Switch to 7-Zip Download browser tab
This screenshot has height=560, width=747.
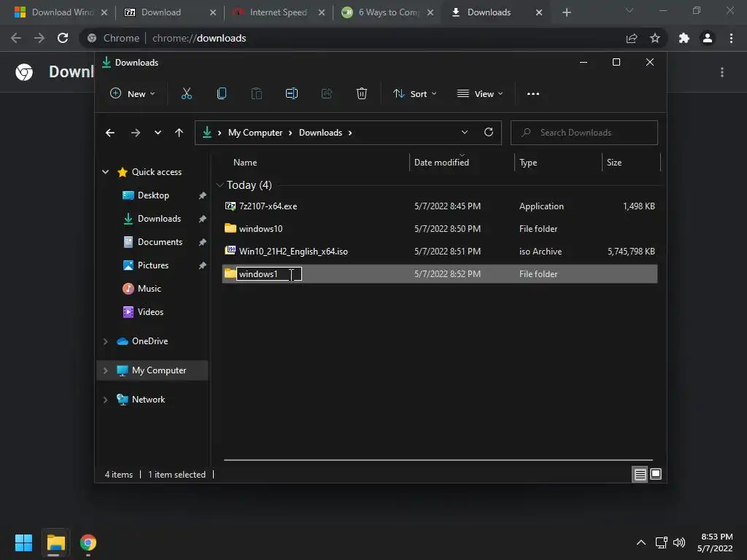169,12
